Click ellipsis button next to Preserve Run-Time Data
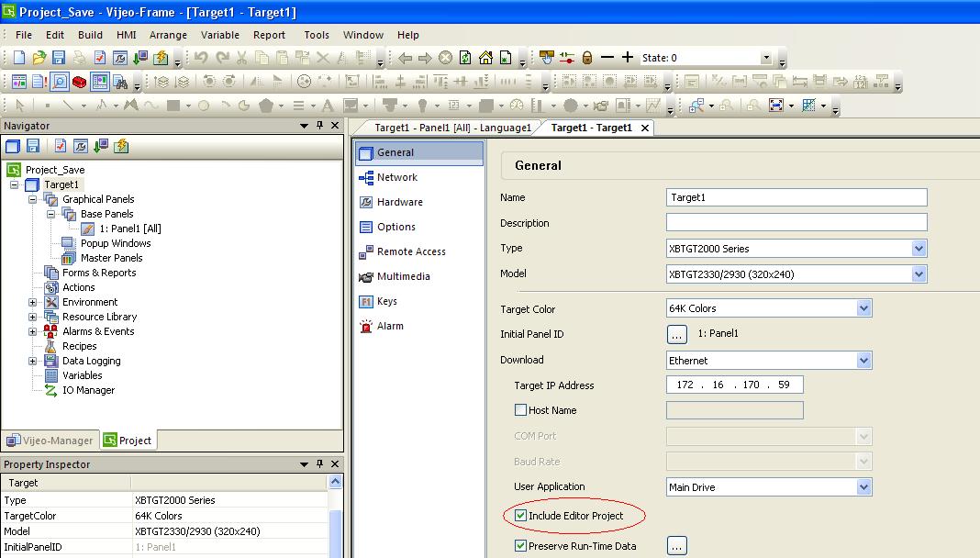Screen dimensions: 980x558 [677, 545]
